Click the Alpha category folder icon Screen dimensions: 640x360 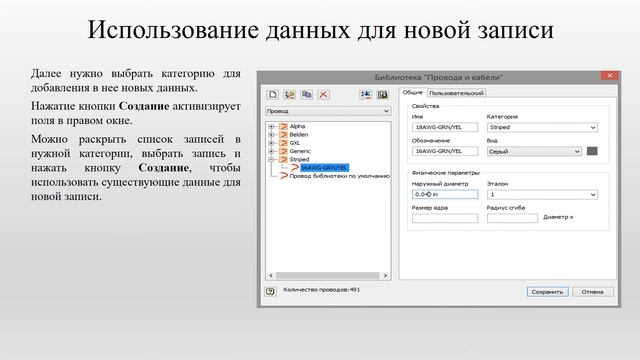283,126
